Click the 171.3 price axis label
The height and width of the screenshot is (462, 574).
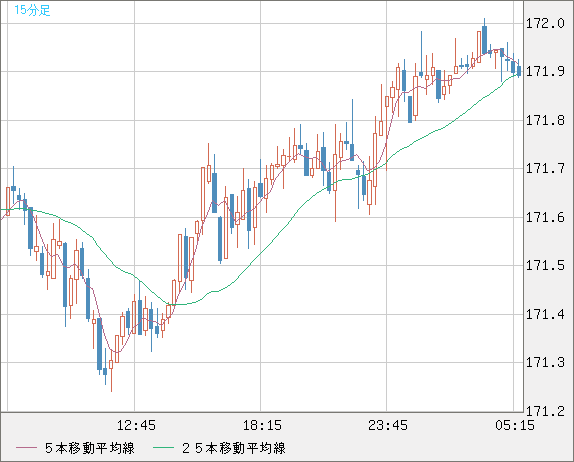pos(545,362)
